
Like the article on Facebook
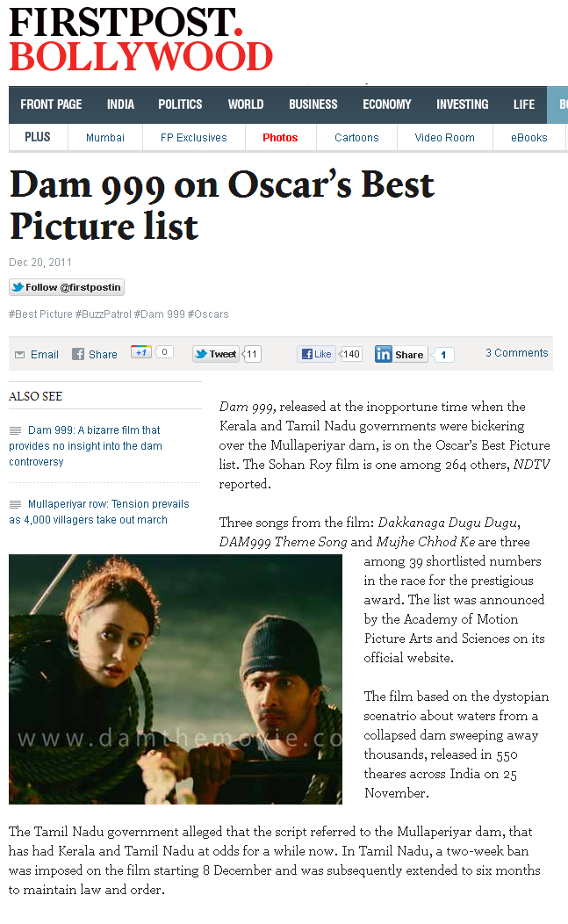pos(316,354)
